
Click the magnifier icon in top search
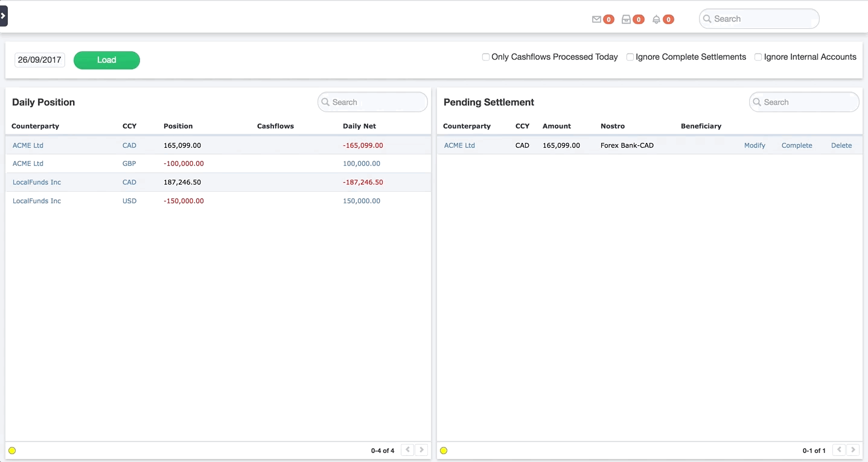pyautogui.click(x=707, y=19)
